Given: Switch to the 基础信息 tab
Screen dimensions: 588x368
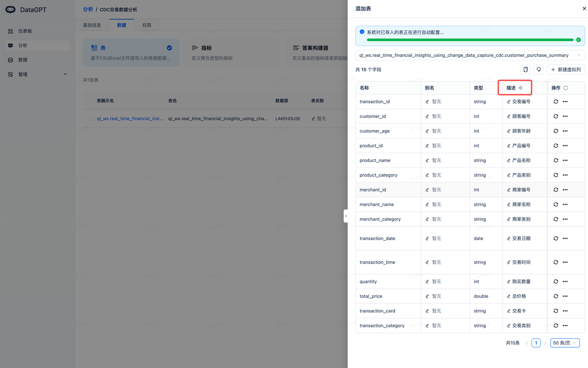Looking at the screenshot, I should pyautogui.click(x=92, y=25).
